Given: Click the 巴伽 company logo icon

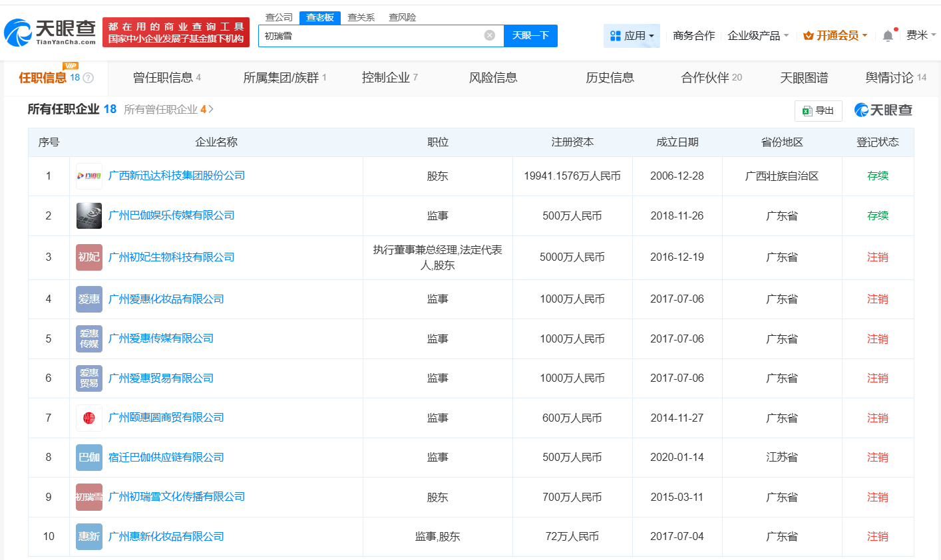Looking at the screenshot, I should coord(89,458).
